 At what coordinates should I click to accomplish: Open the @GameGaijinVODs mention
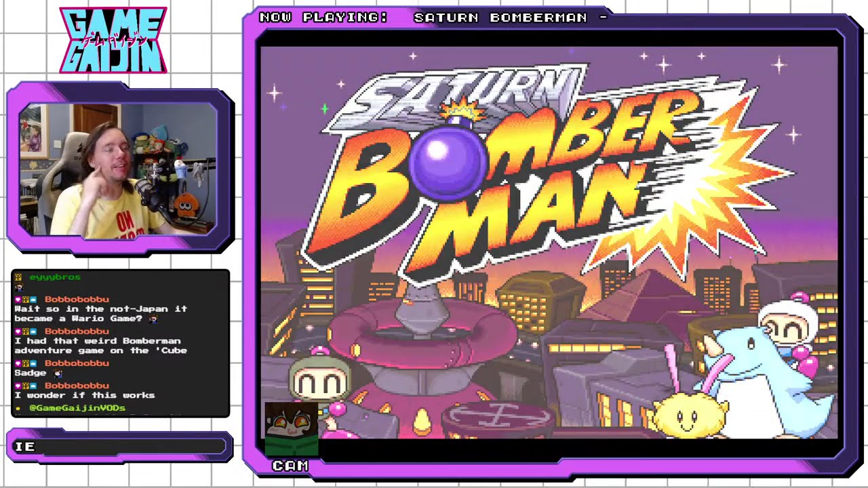click(77, 408)
